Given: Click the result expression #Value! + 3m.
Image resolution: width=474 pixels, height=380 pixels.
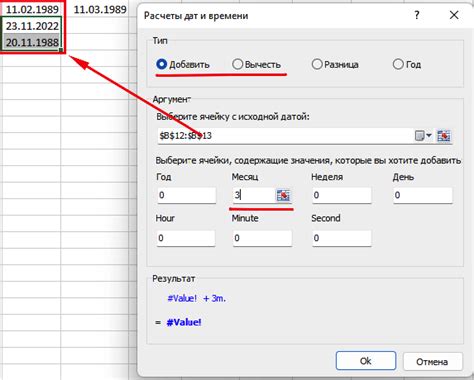Looking at the screenshot, I should click(197, 298).
